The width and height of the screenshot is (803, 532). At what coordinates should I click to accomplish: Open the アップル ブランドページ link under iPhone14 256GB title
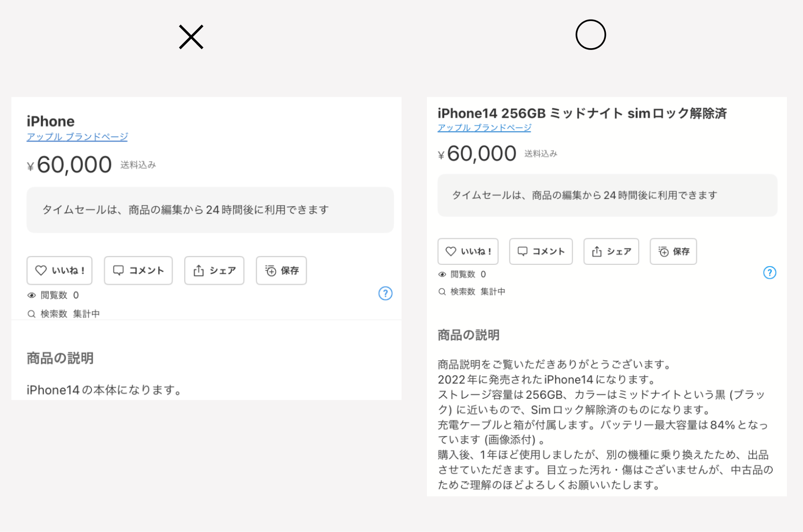[484, 128]
